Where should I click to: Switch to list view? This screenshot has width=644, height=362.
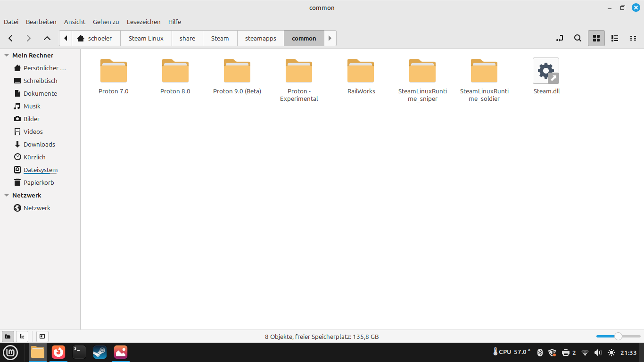615,38
